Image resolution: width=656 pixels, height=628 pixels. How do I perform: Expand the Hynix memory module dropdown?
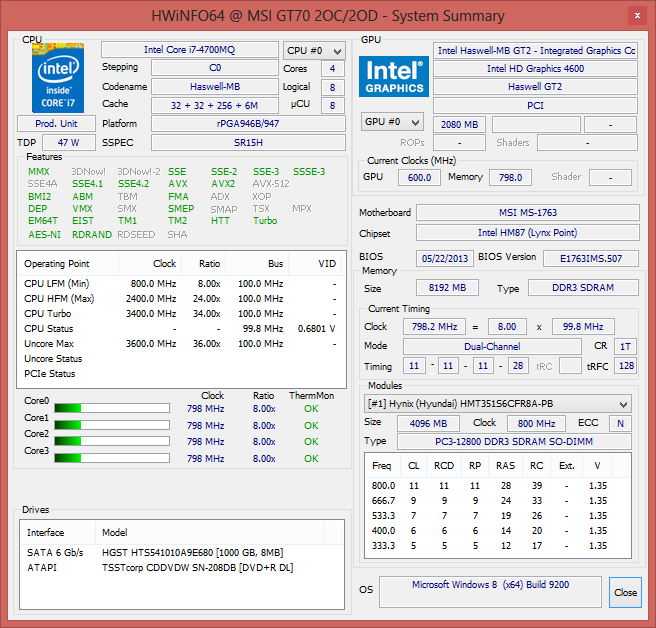tap(497, 404)
